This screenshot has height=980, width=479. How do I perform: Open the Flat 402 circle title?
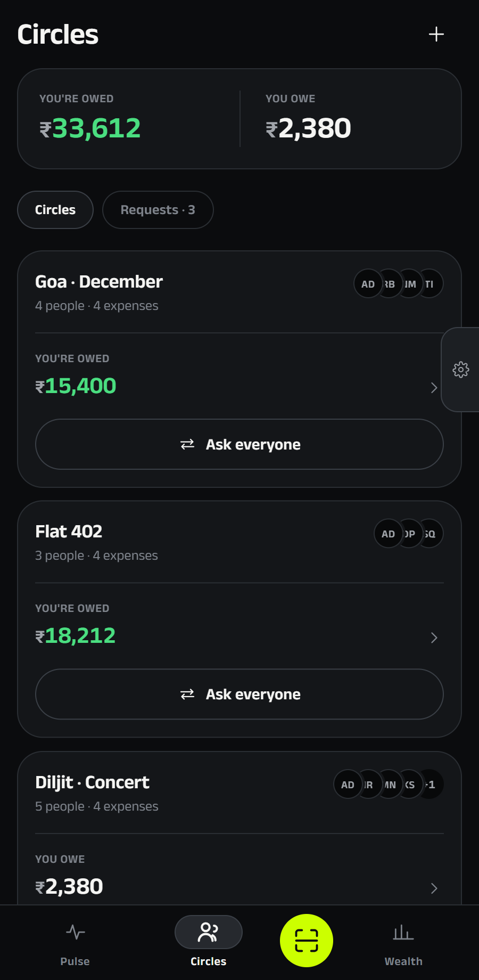(69, 532)
